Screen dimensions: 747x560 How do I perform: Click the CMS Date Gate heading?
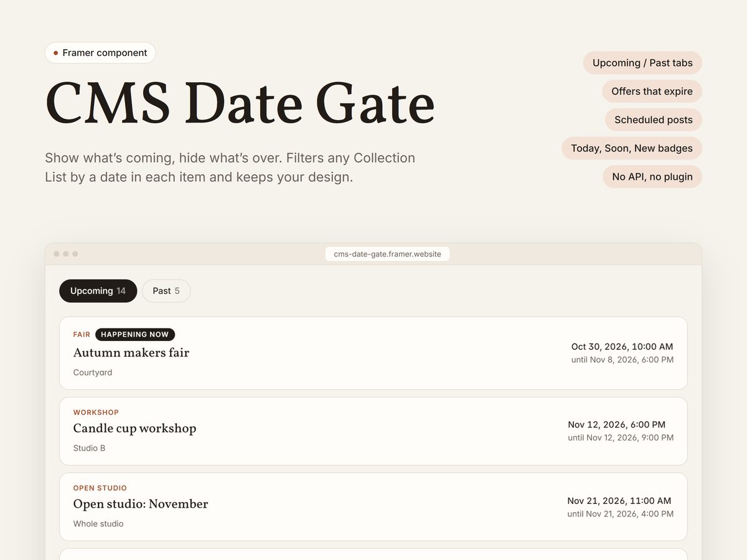pos(240,104)
